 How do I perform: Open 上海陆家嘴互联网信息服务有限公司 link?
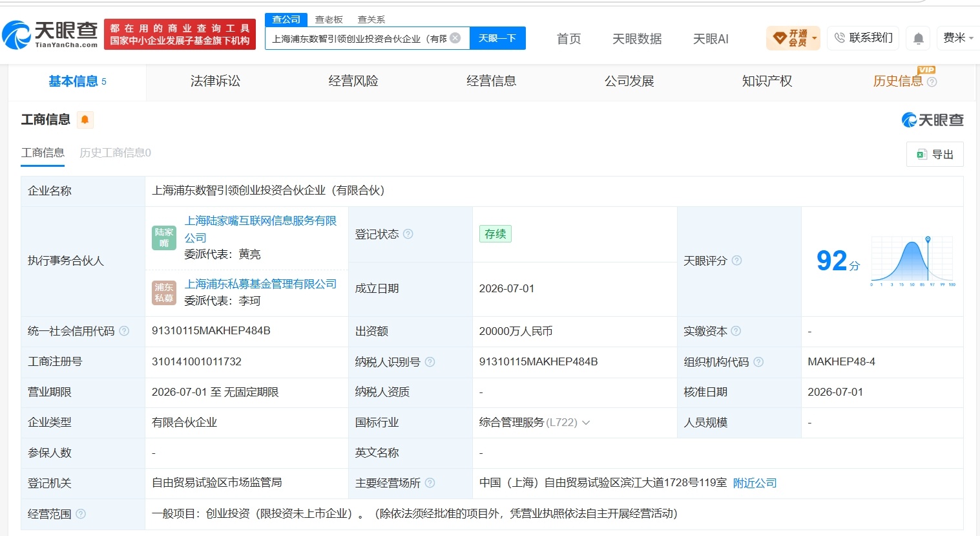click(260, 229)
